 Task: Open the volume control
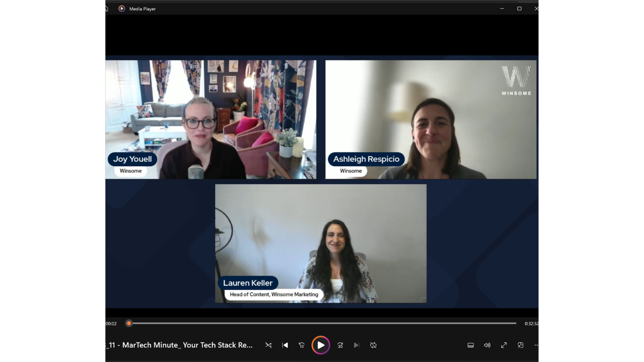[487, 345]
